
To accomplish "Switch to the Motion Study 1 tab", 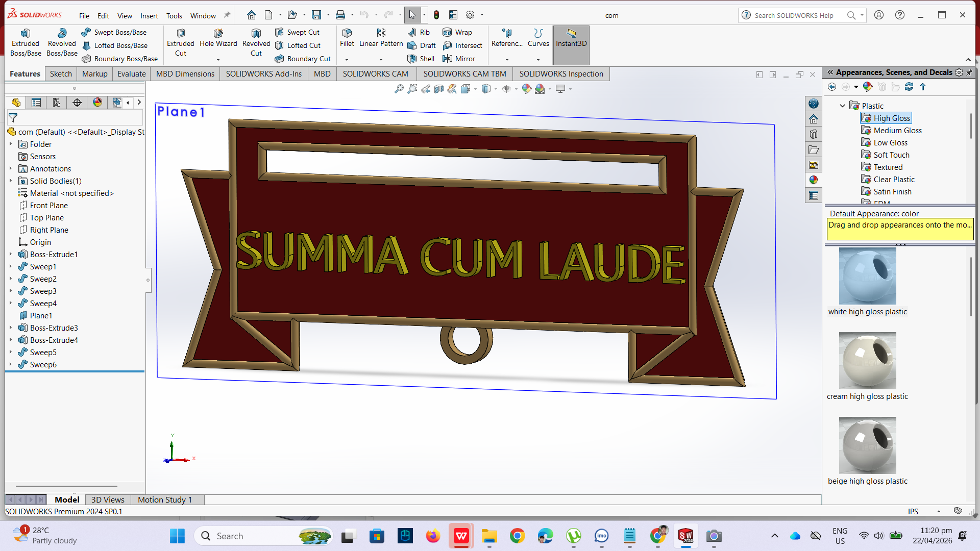I will (x=165, y=500).
